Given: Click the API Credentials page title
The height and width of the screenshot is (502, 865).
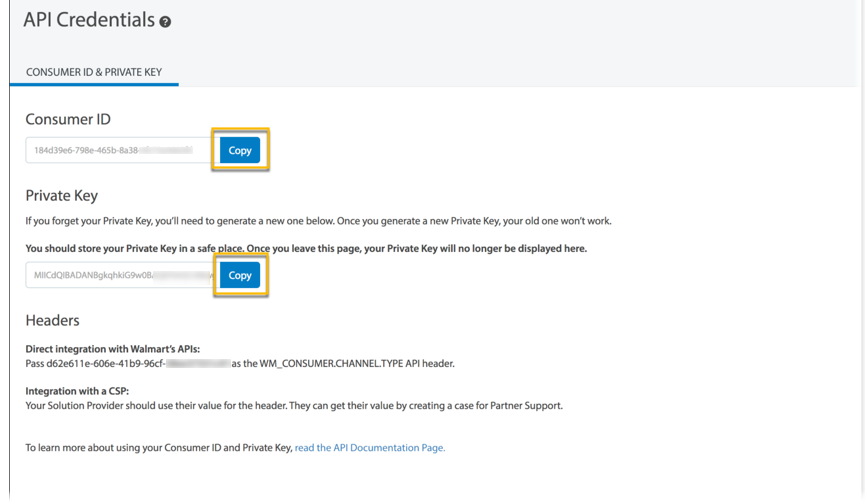Looking at the screenshot, I should (89, 20).
